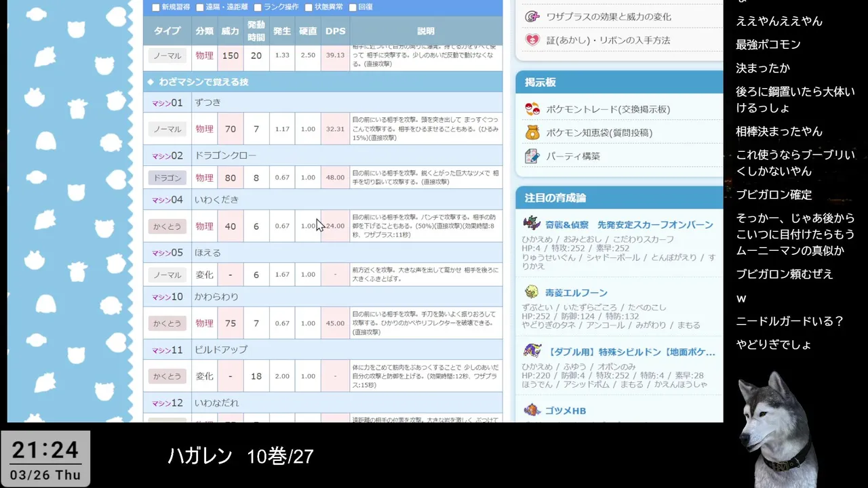Sort table by タイプ column header
The height and width of the screenshot is (488, 868).
[x=167, y=31]
